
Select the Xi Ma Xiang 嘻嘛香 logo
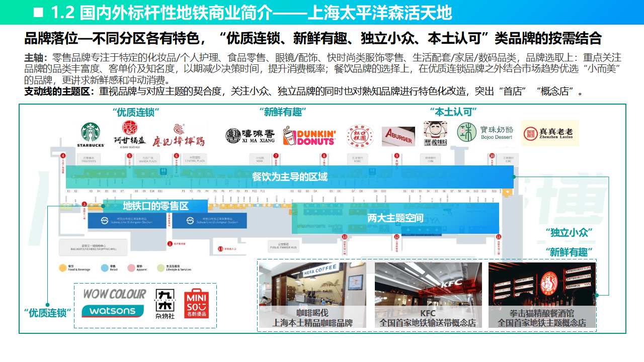click(251, 136)
